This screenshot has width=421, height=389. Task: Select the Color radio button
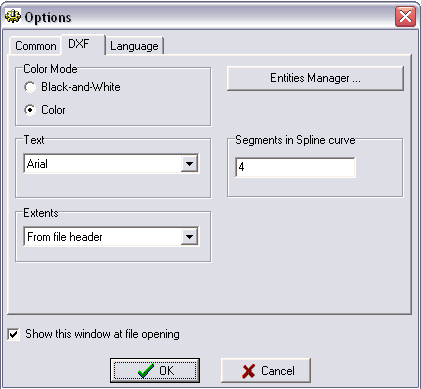coord(30,110)
